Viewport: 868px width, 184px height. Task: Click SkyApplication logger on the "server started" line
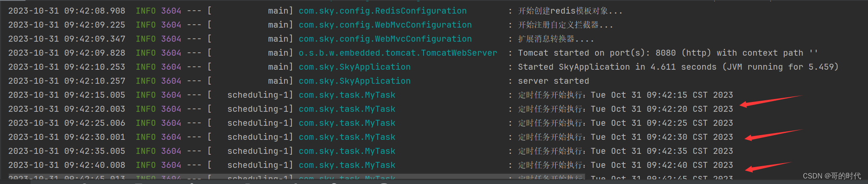pyautogui.click(x=354, y=81)
